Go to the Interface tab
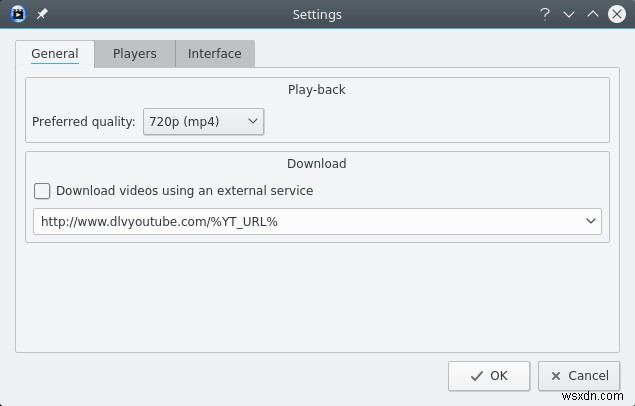 click(x=215, y=54)
